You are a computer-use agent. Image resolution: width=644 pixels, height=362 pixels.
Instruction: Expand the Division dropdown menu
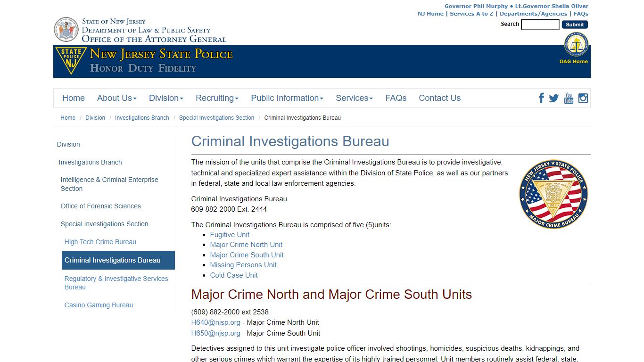click(x=166, y=98)
